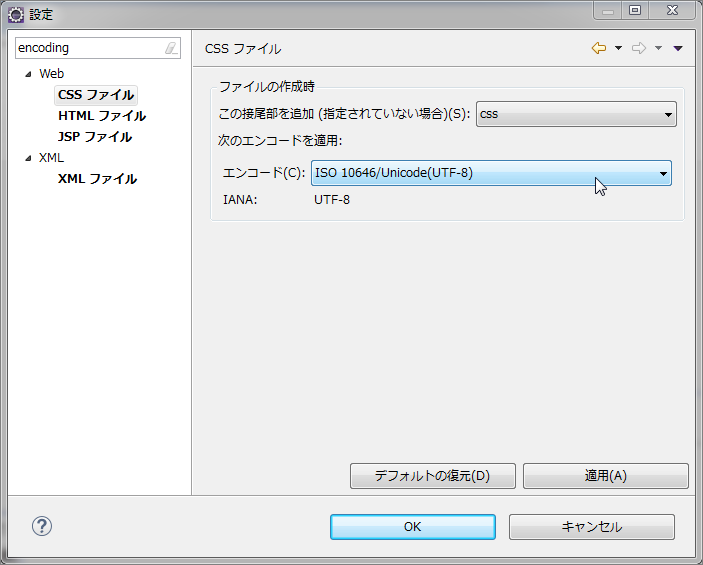703x565 pixels.
Task: Select HTML ファイル in the tree
Action: tap(102, 116)
